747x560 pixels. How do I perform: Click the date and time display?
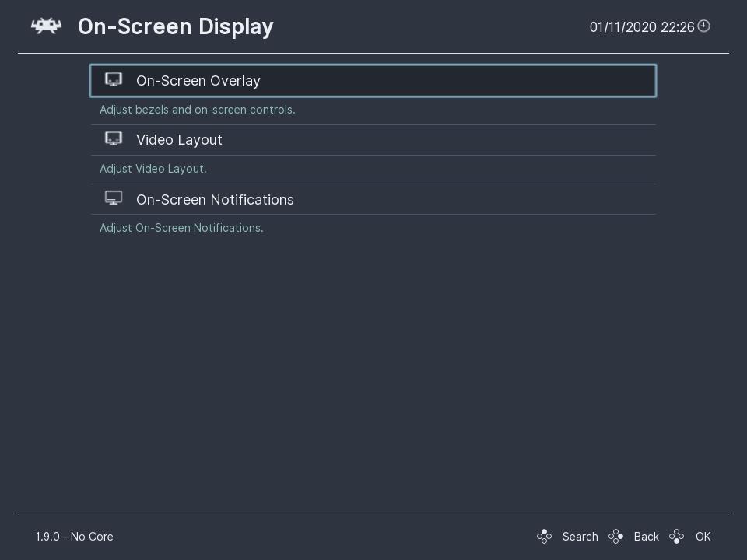pos(642,27)
